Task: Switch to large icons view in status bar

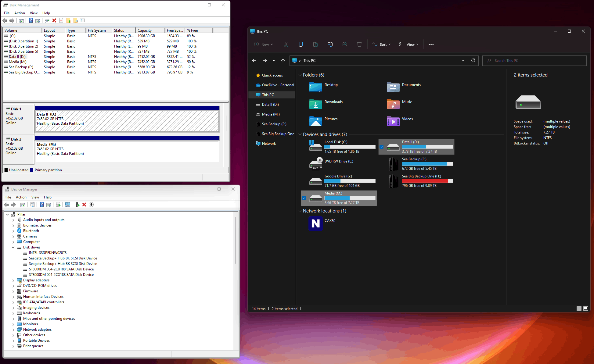Action: pyautogui.click(x=586, y=309)
